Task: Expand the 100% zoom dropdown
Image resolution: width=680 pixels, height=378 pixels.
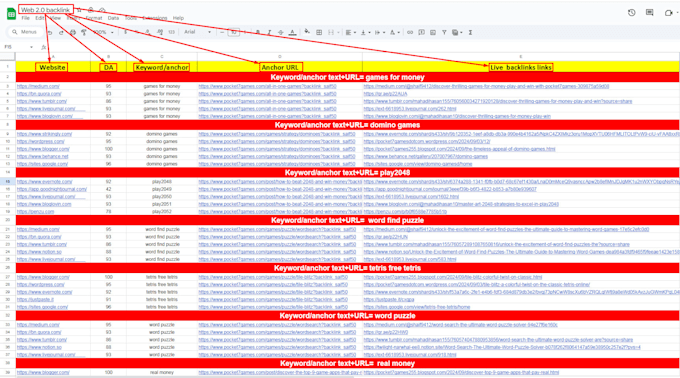Action: pyautogui.click(x=103, y=33)
